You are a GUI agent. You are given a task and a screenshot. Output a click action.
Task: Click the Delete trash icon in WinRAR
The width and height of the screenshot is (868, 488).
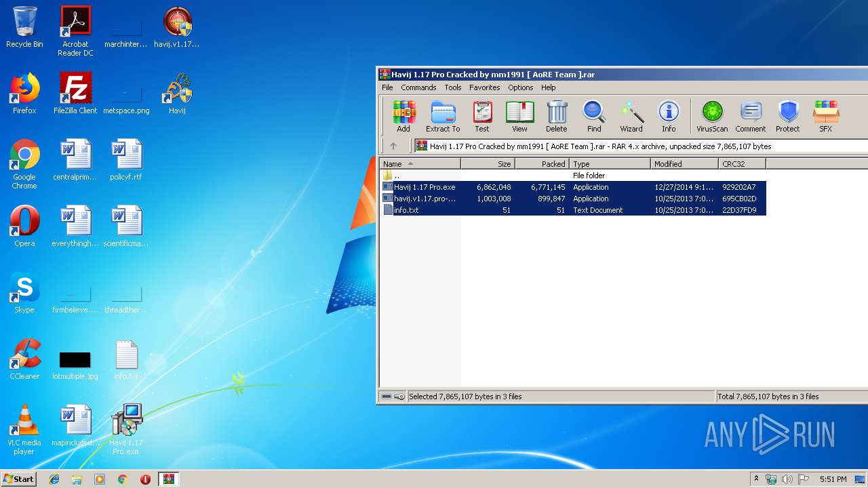click(x=557, y=116)
